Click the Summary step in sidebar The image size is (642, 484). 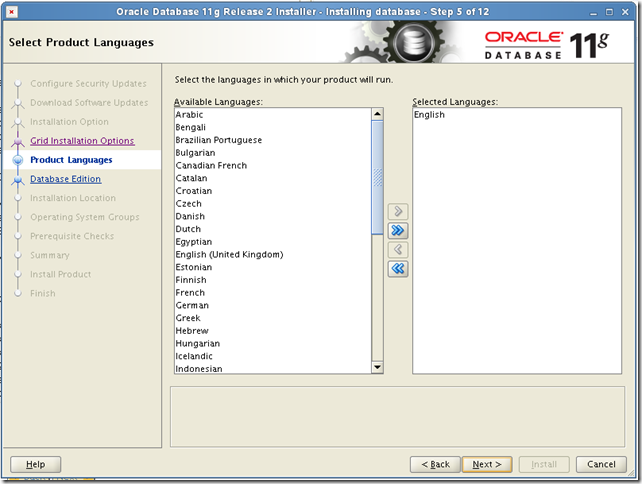point(50,255)
